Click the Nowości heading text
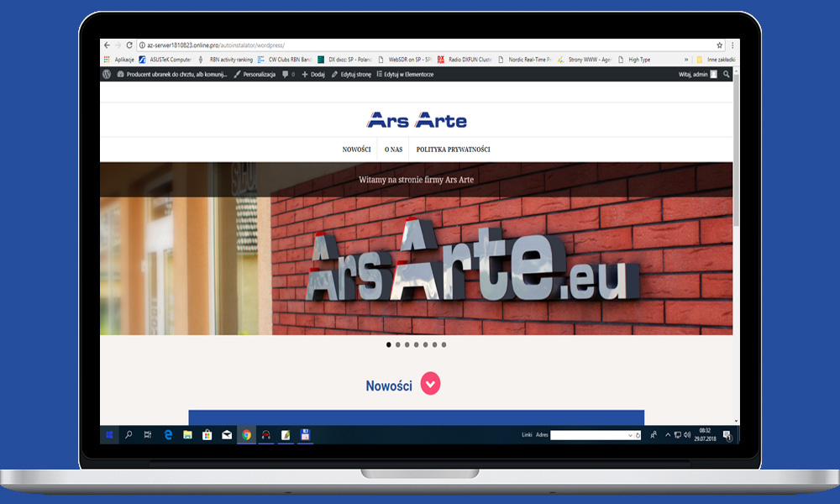840x504 pixels. (x=389, y=386)
